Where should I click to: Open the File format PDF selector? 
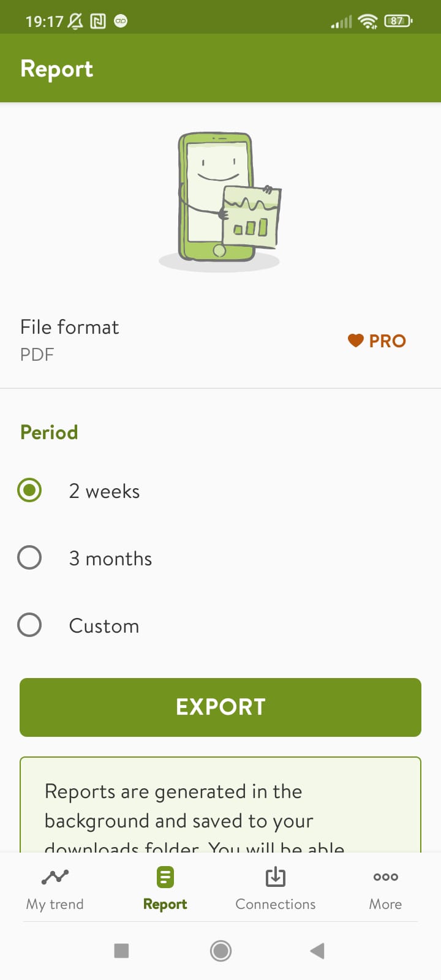pyautogui.click(x=70, y=340)
